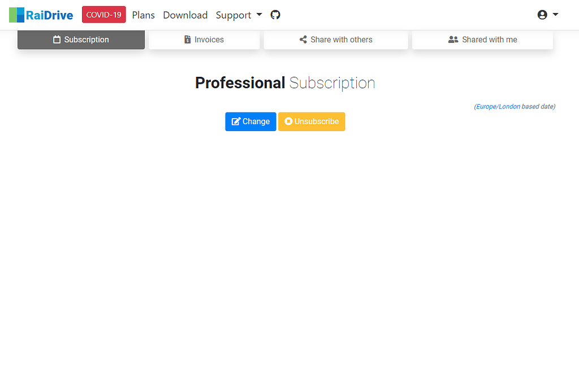Click the Change subscription button
579x392 pixels.
point(250,121)
